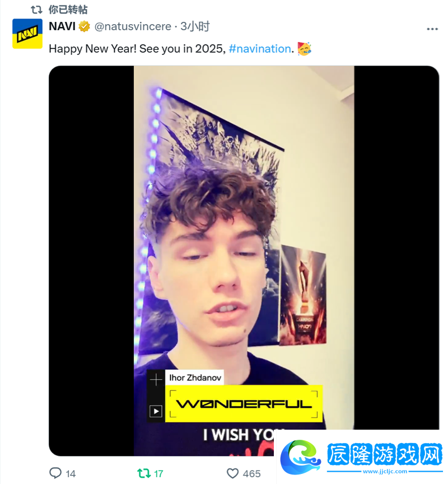Viewport: 448px width, 484px height.
Task: Click the Ihor Zhdanov name label
Action: coord(195,378)
